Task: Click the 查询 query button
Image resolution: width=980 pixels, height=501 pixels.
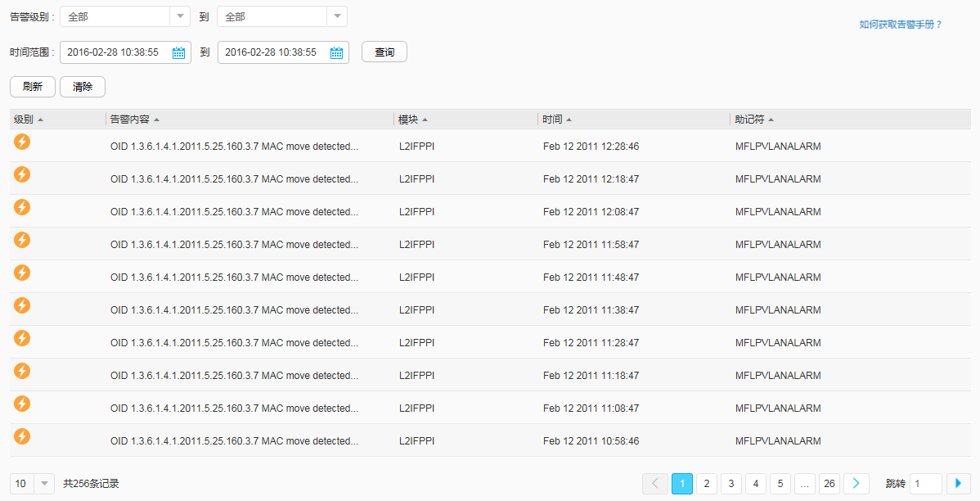Action: [x=384, y=52]
